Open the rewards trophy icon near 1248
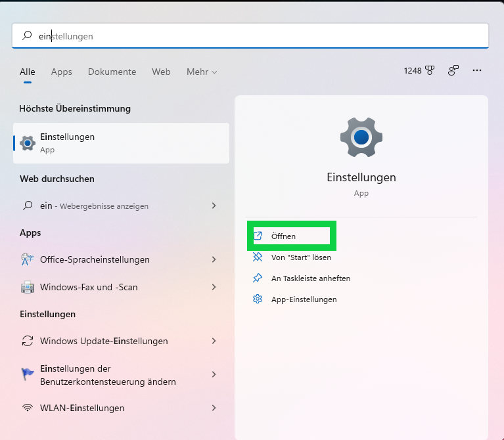Image resolution: width=504 pixels, height=440 pixels. click(x=430, y=70)
